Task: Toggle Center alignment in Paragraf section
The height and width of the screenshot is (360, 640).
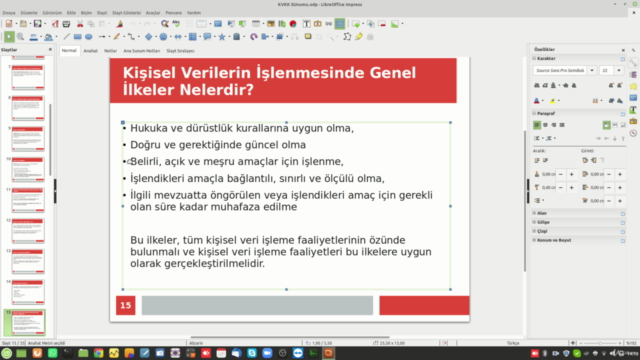Action: point(545,125)
